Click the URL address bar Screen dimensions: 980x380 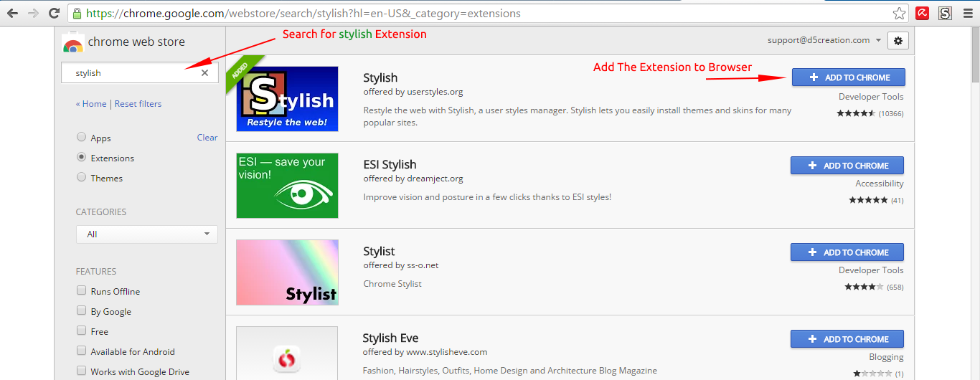(x=488, y=14)
